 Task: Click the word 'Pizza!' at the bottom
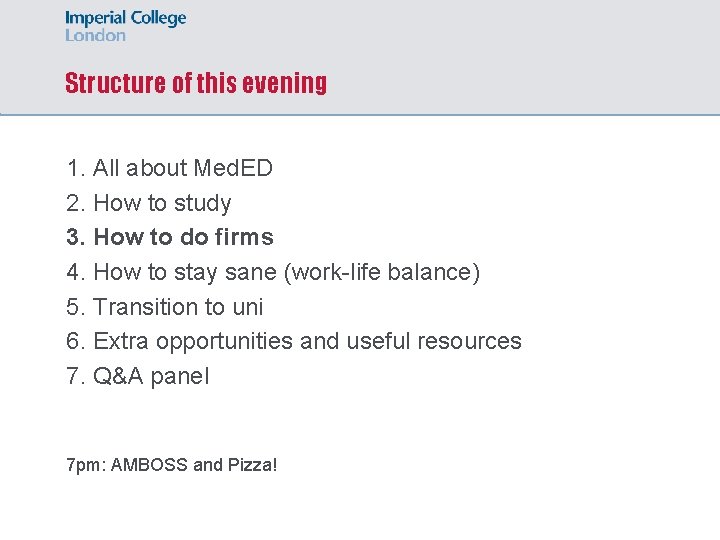tap(252, 465)
